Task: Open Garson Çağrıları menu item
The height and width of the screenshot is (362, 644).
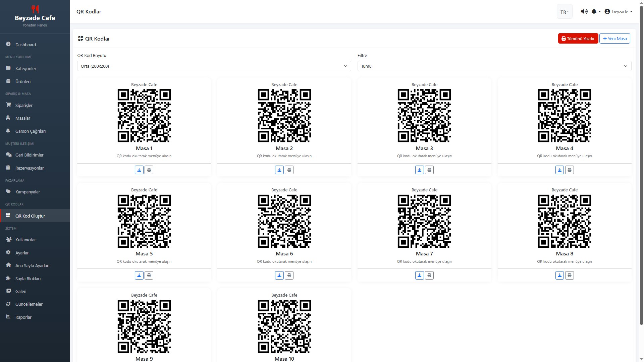Action: click(30, 131)
